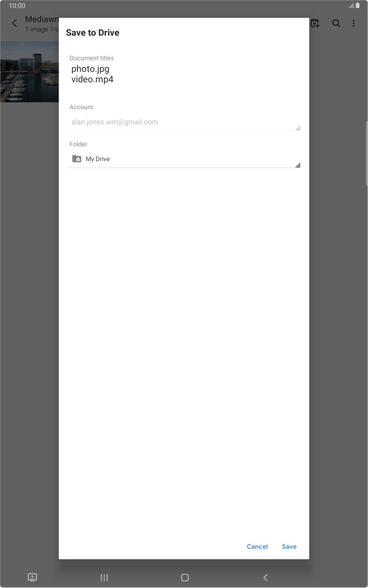The image size is (368, 588).
Task: Tap the back arrow in top bar
Action: (14, 23)
